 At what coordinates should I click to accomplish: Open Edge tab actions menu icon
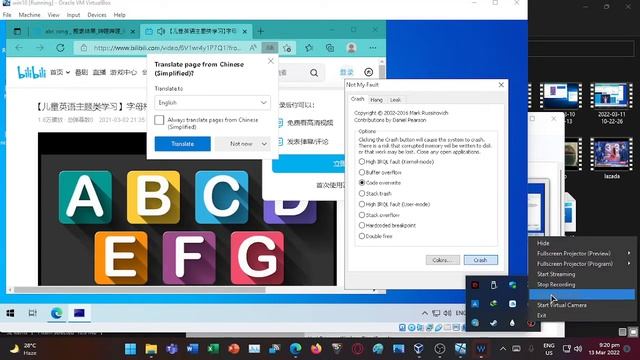coord(17,31)
